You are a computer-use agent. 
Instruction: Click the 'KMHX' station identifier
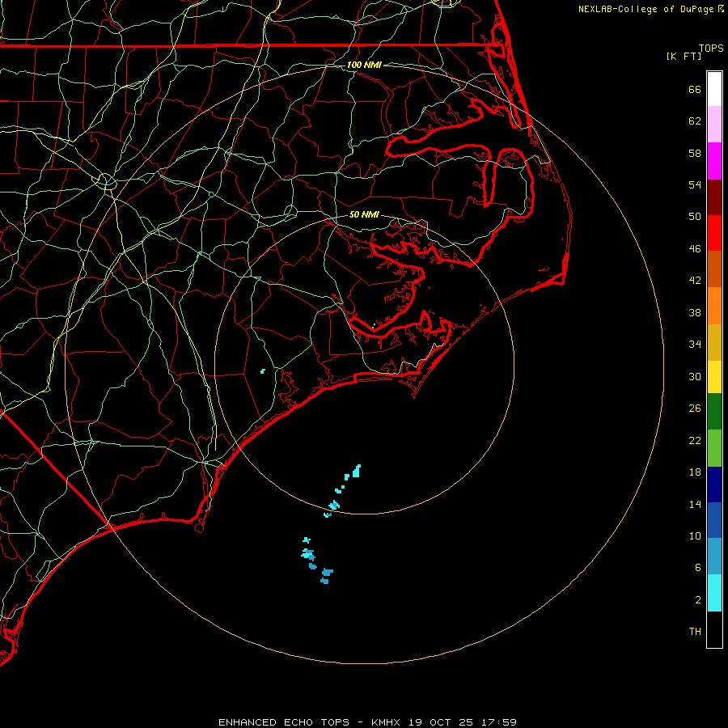click(387, 722)
